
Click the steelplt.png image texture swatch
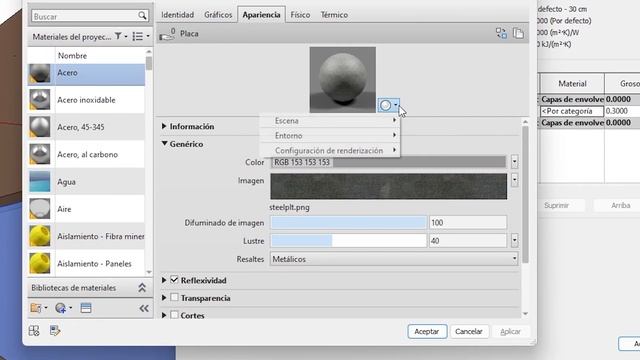(389, 187)
